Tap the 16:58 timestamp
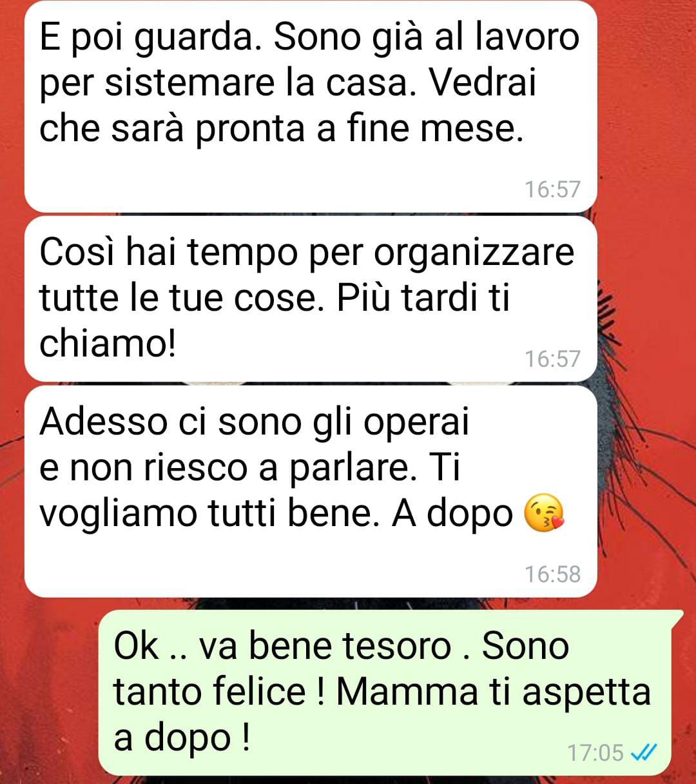Image resolution: width=696 pixels, height=784 pixels. pos(552,574)
